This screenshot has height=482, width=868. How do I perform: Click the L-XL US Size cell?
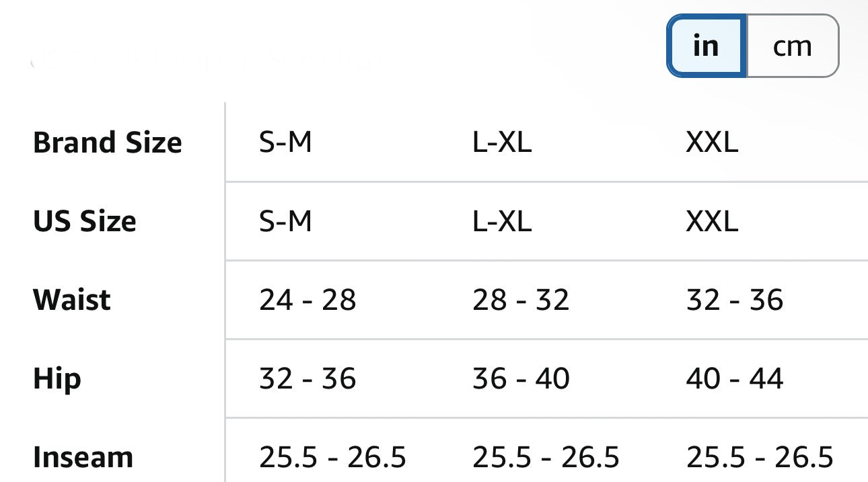tap(502, 220)
